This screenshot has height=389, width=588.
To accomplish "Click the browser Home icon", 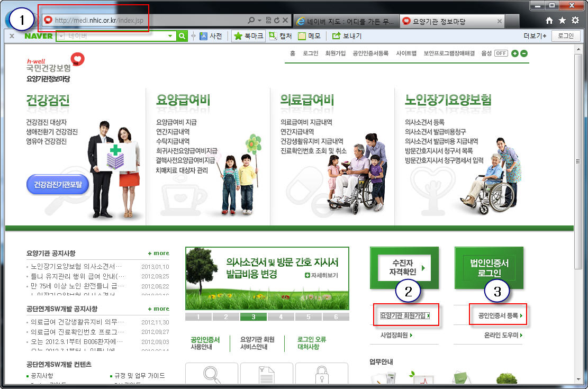I will point(549,21).
